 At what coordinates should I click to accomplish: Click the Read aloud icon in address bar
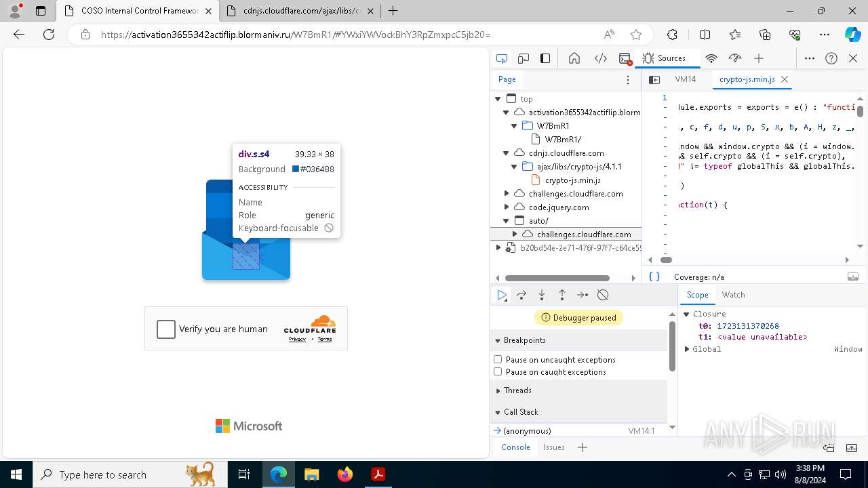coord(609,35)
